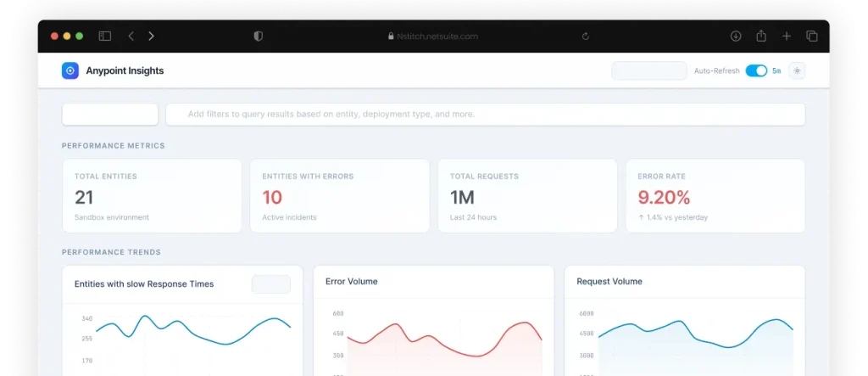Click the 450 axis label in Error Volume
The width and height of the screenshot is (868, 376).
pos(338,334)
